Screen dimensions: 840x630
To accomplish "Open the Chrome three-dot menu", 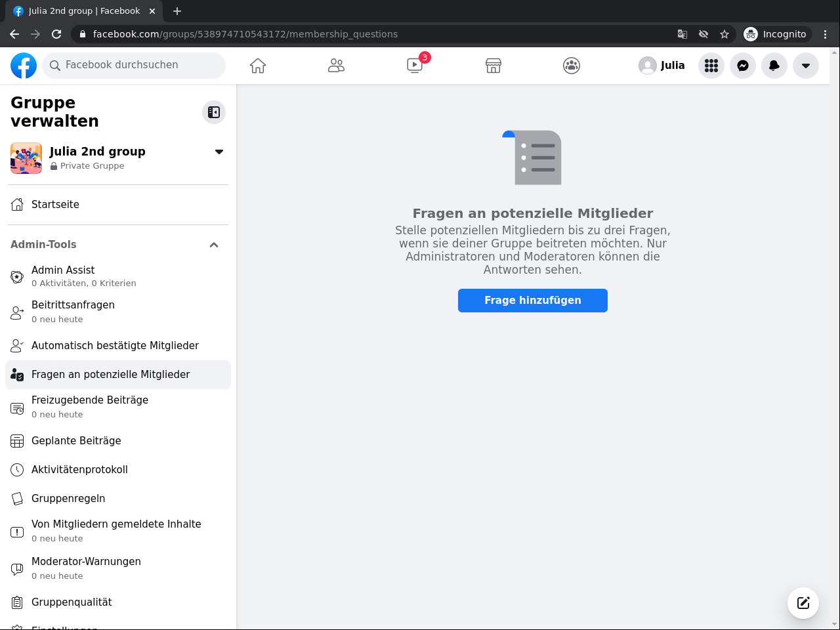I will [x=826, y=34].
